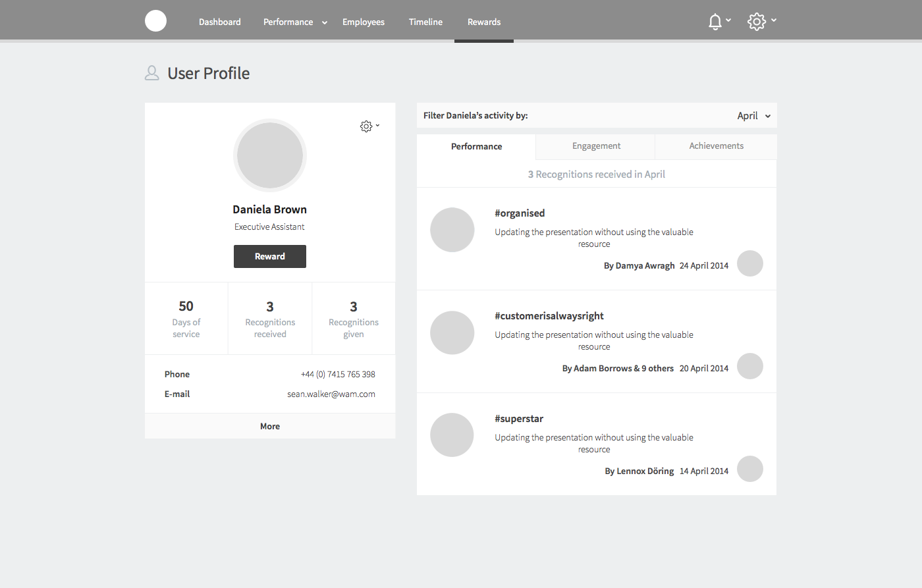The height and width of the screenshot is (588, 922).
Task: Click By Adam Borrows & 9 others
Action: point(618,368)
